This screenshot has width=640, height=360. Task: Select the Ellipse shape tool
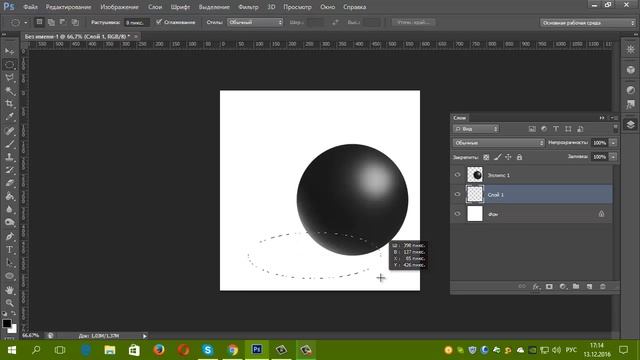[9, 276]
